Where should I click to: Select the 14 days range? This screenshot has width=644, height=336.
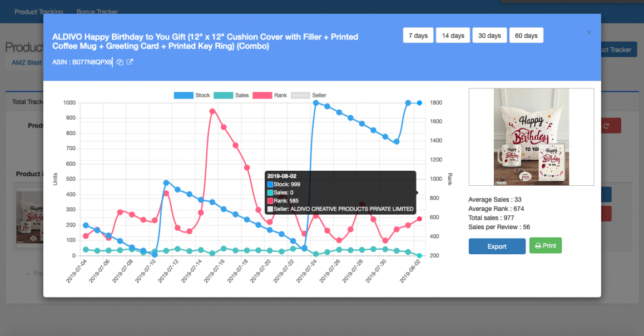click(x=453, y=36)
